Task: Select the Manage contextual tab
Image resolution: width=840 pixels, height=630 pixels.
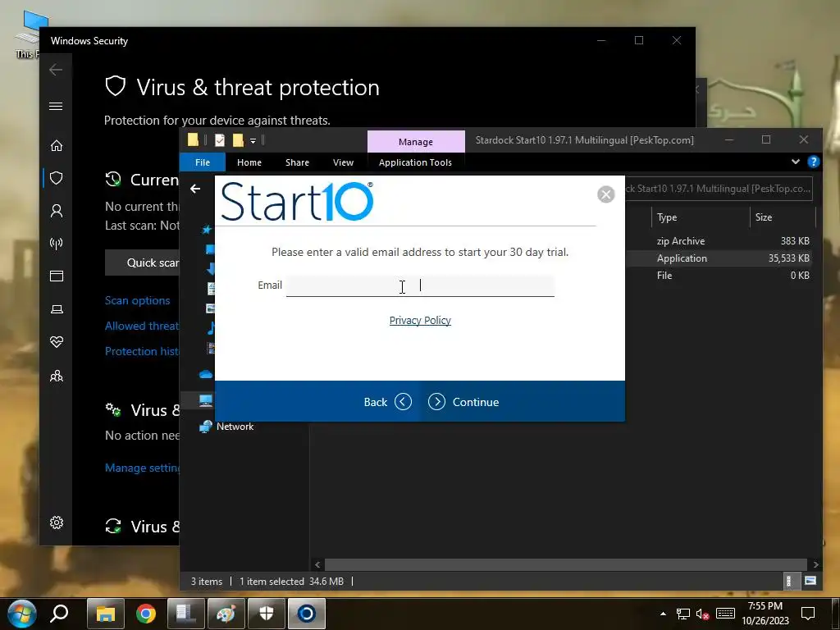Action: tap(416, 142)
